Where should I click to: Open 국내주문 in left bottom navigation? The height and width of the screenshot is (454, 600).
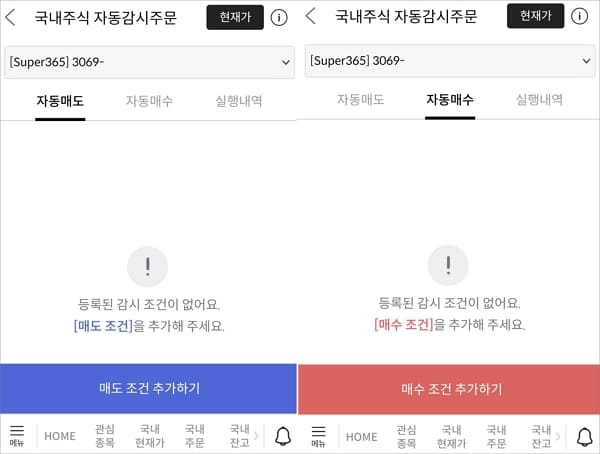[194, 436]
